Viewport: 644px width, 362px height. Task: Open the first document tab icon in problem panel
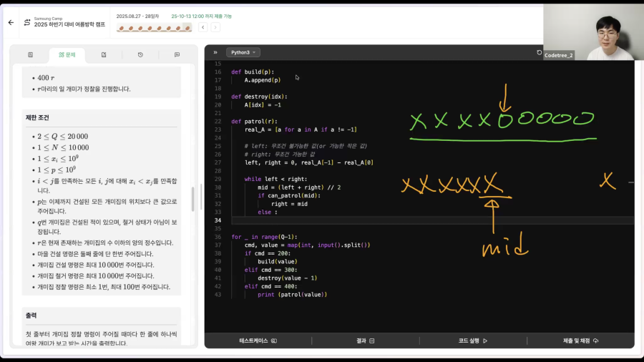[30, 54]
